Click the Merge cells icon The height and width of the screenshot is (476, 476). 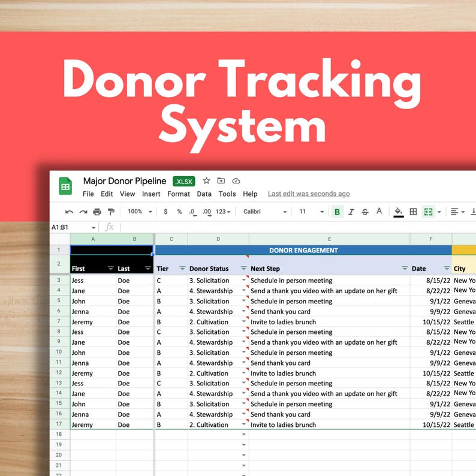[x=428, y=212]
